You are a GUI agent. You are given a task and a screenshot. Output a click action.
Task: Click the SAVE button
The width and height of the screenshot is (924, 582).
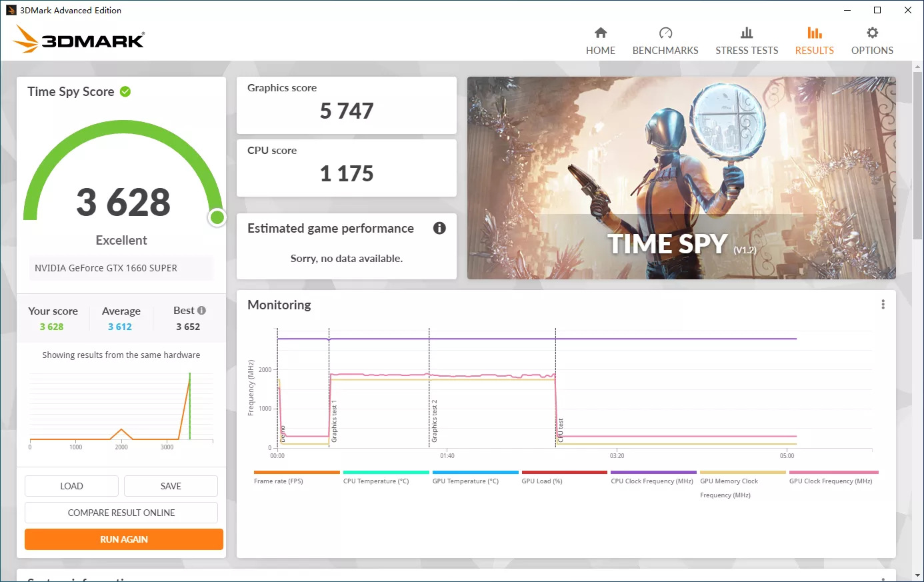point(171,486)
